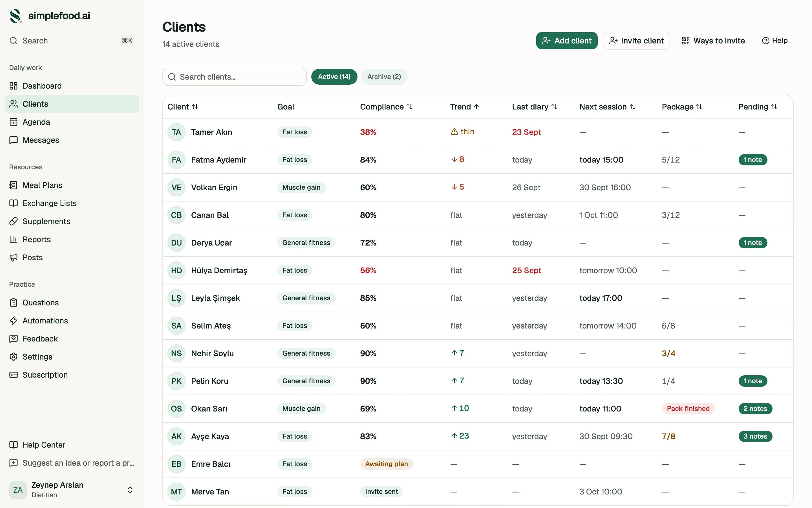The width and height of the screenshot is (812, 508).
Task: Open Subscription page
Action: pyautogui.click(x=71, y=375)
